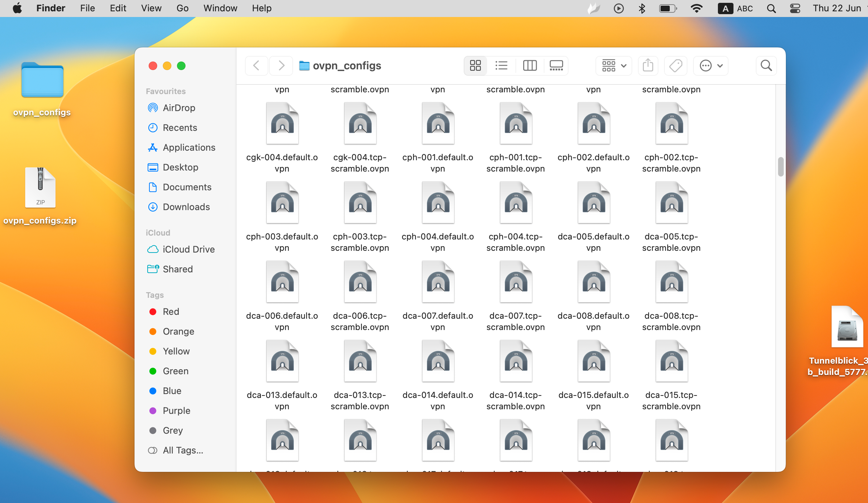Select the Red tag
The height and width of the screenshot is (503, 868).
pos(171,312)
